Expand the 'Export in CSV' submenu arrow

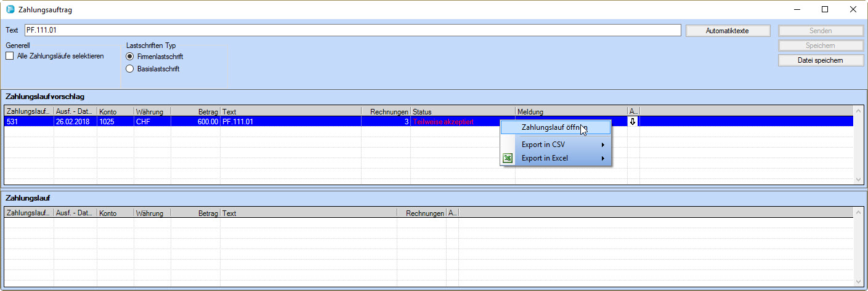602,145
